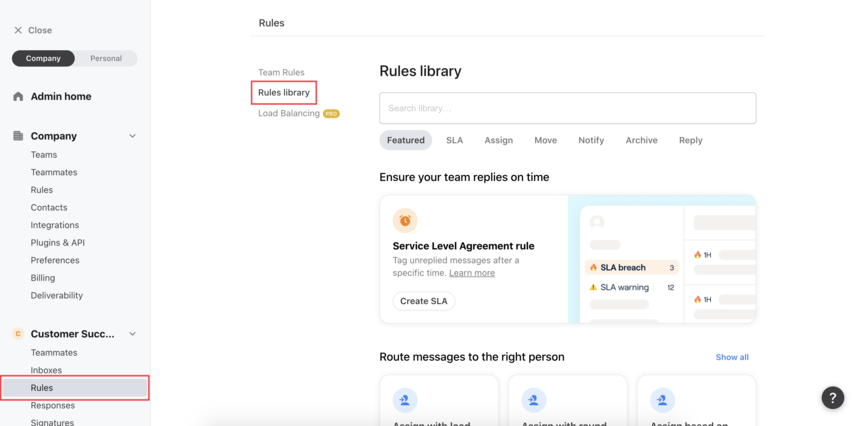Open Rules under Company

[x=42, y=190]
